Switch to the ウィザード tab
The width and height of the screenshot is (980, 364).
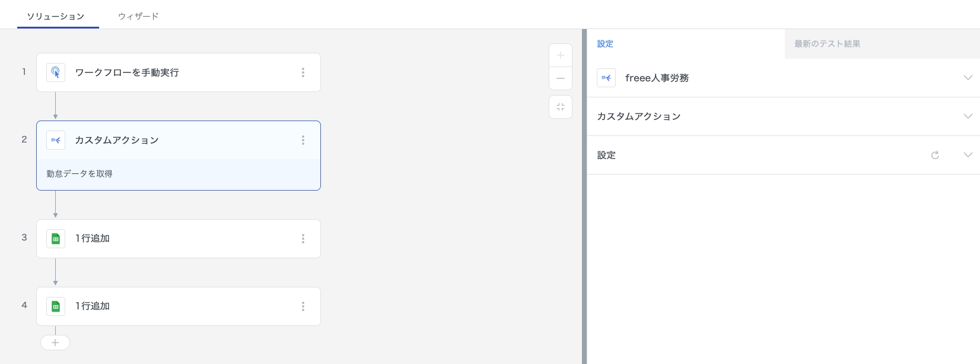pos(138,16)
